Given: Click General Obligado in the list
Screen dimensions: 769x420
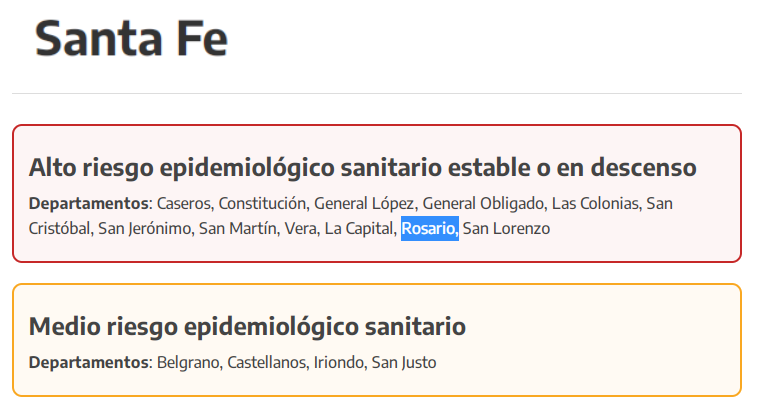Looking at the screenshot, I should 489,203.
